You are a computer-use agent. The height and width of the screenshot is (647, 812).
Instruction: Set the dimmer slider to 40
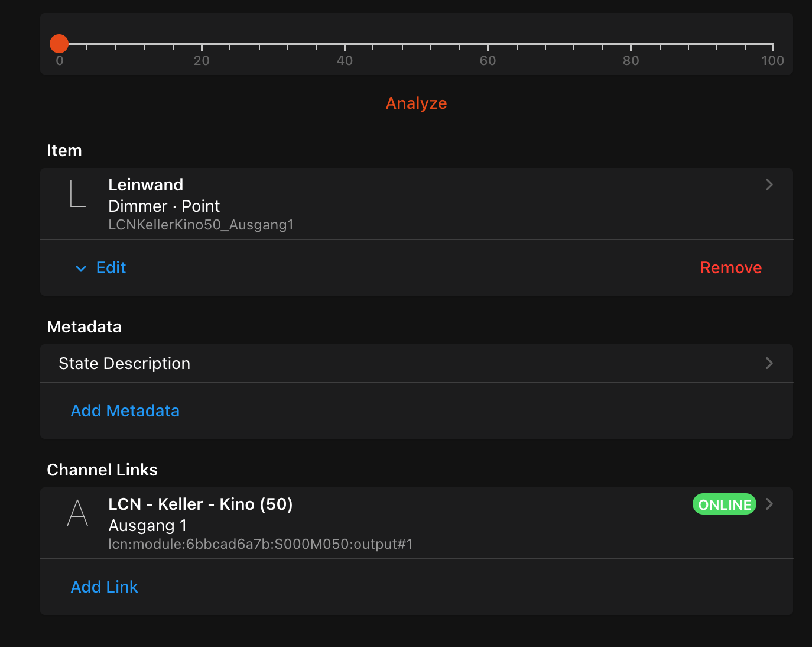click(345, 44)
